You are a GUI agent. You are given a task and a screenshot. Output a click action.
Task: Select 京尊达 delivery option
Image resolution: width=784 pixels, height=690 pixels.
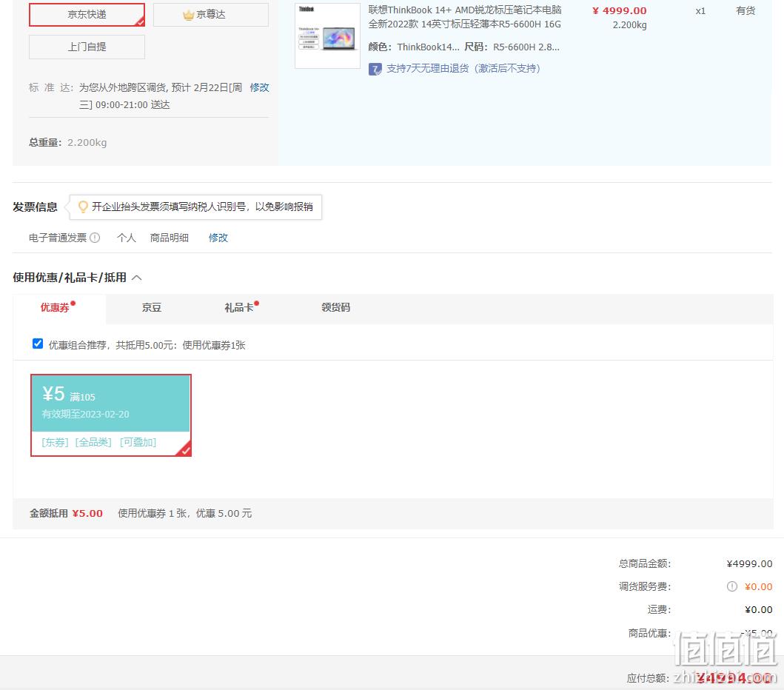click(x=211, y=15)
